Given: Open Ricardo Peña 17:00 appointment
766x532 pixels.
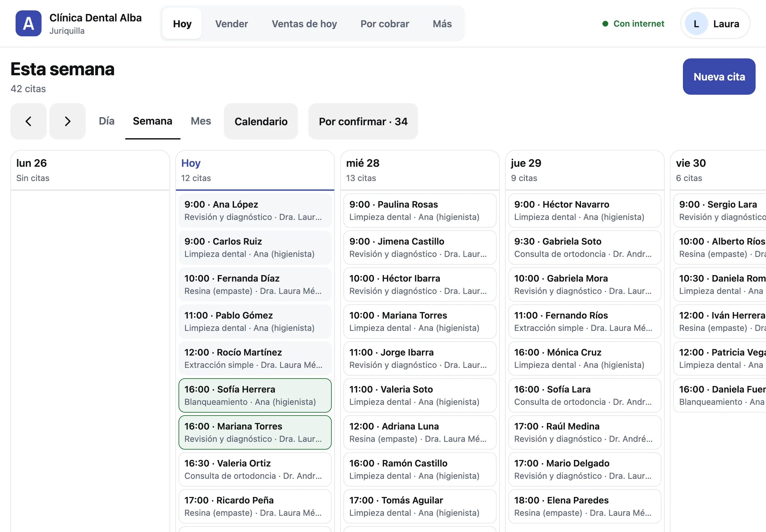Looking at the screenshot, I should click(x=255, y=507).
